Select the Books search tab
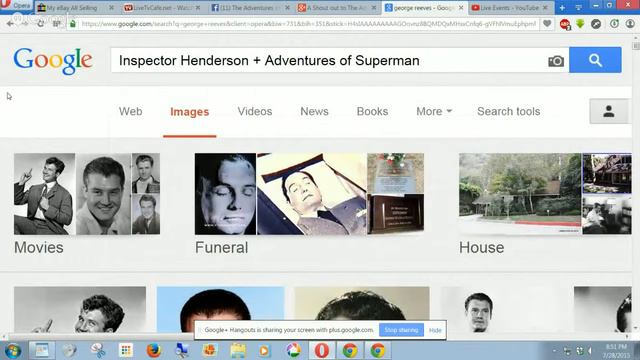This screenshot has width=640, height=360. point(372,111)
